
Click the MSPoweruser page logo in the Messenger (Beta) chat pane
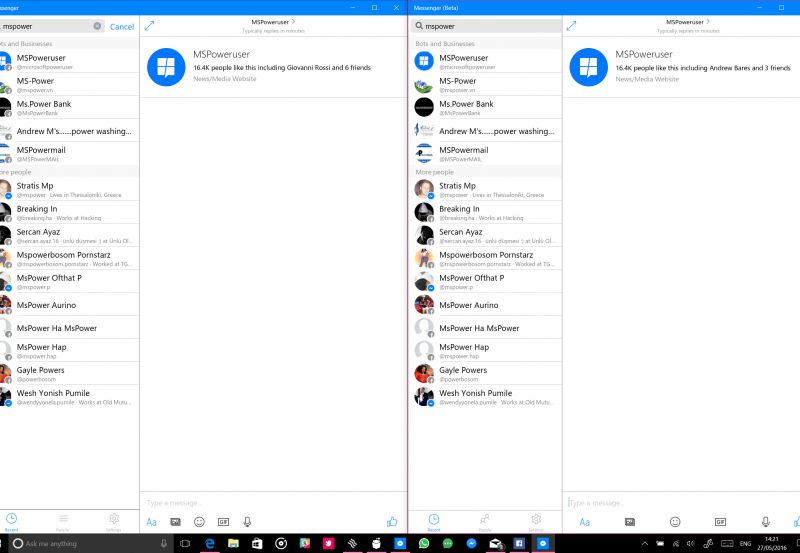[x=588, y=67]
